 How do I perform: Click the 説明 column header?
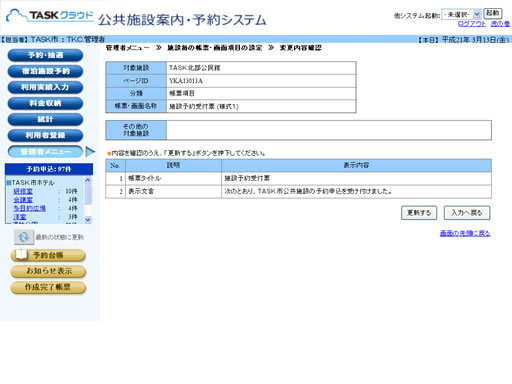[x=173, y=165]
